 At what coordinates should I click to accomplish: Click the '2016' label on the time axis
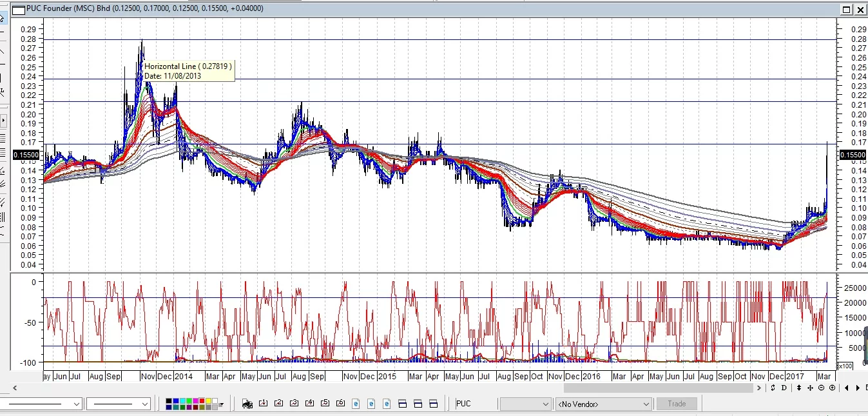tap(592, 376)
